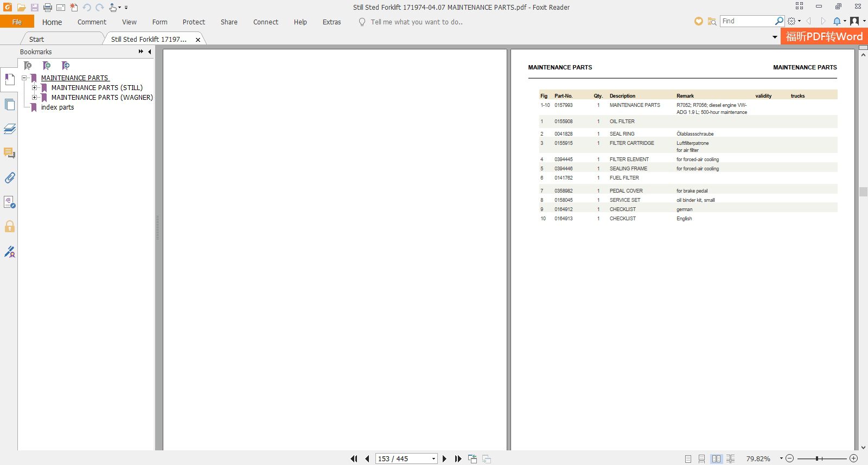Screen dimensions: 868x465
Task: Expand MAINTENANCE PARTS (STILL) bookmark
Action: point(34,88)
